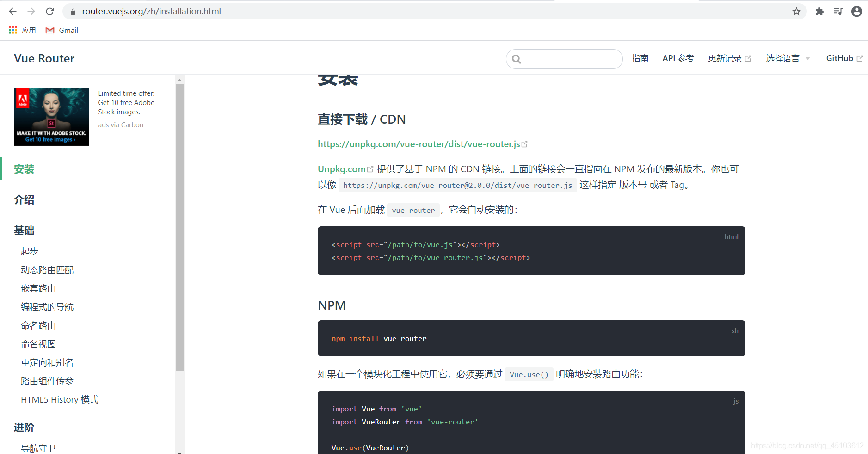Open the unpkg vue-router.js CDN link
The height and width of the screenshot is (454, 868).
419,144
